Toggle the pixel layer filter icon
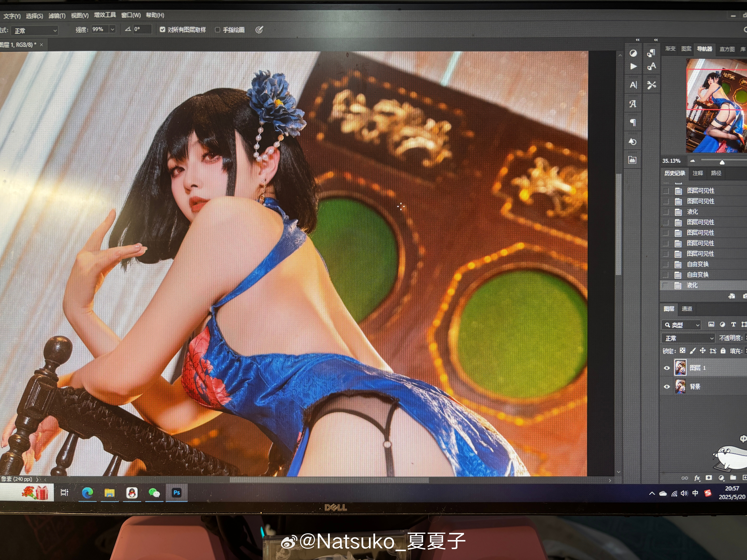Image resolution: width=747 pixels, height=560 pixels. click(711, 324)
